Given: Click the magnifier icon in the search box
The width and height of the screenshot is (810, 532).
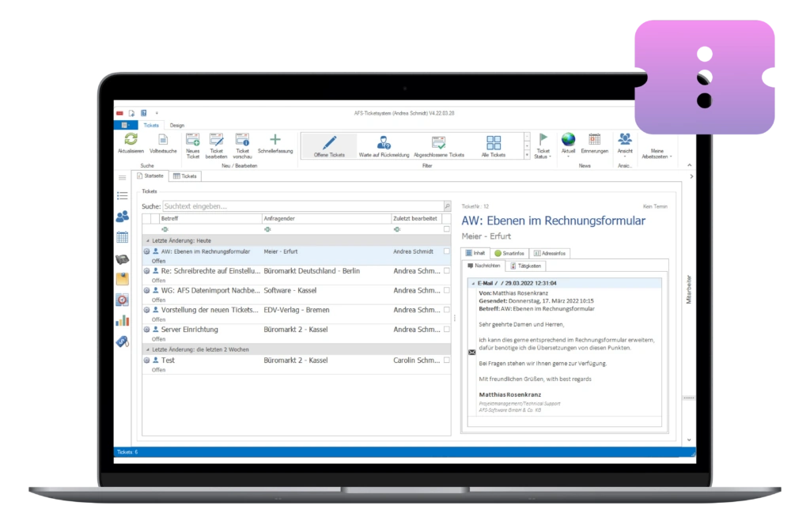Looking at the screenshot, I should (448, 206).
